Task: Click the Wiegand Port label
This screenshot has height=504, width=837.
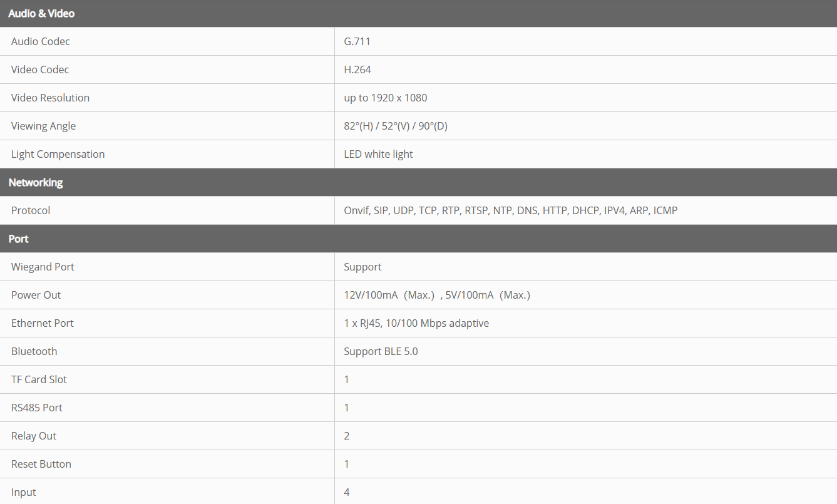Action: (x=43, y=267)
